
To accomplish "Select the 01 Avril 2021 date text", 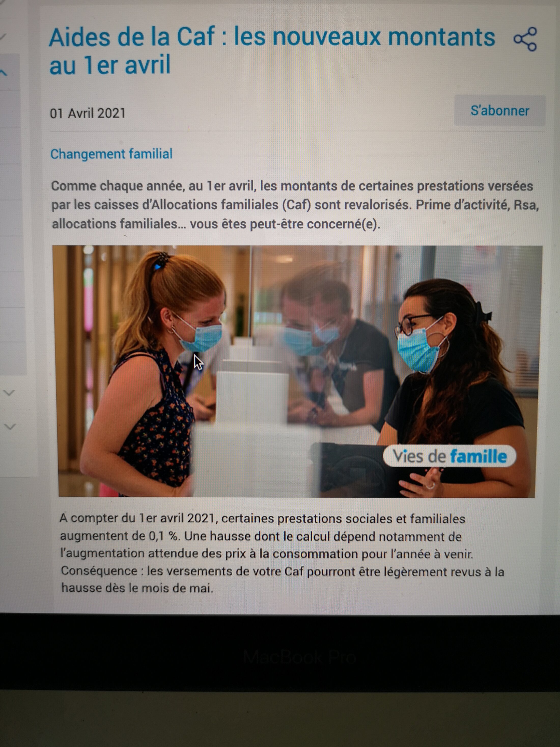I will coord(88,114).
